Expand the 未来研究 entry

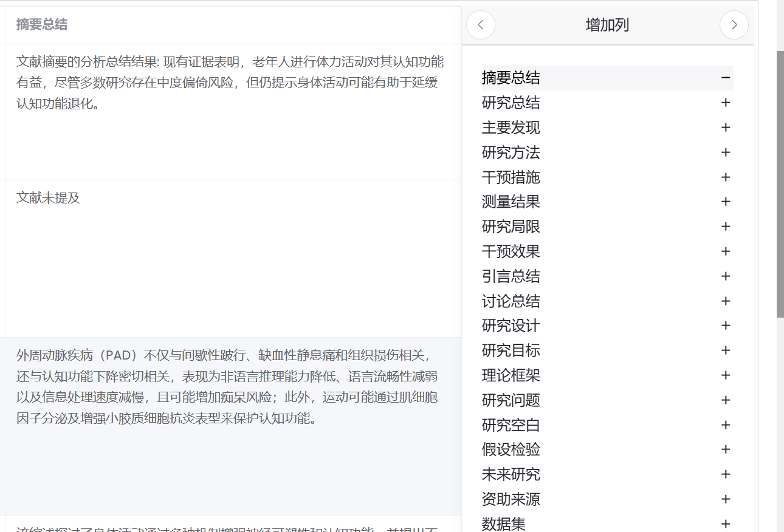click(x=726, y=474)
